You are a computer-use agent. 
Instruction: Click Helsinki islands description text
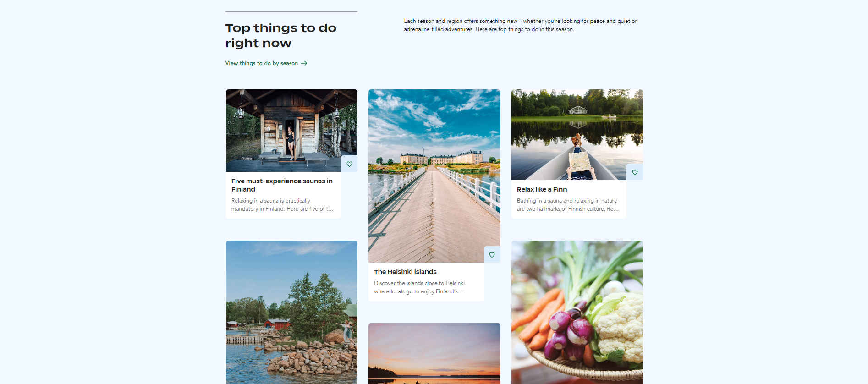419,287
